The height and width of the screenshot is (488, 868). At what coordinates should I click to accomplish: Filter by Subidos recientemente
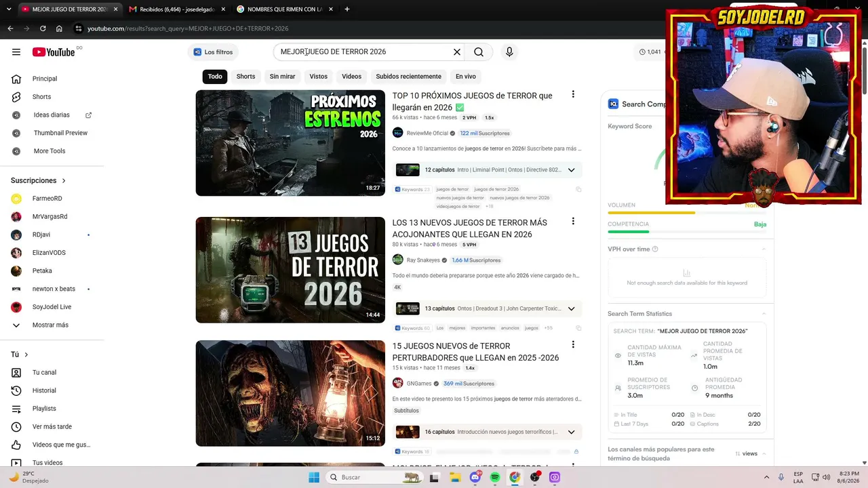coord(409,77)
